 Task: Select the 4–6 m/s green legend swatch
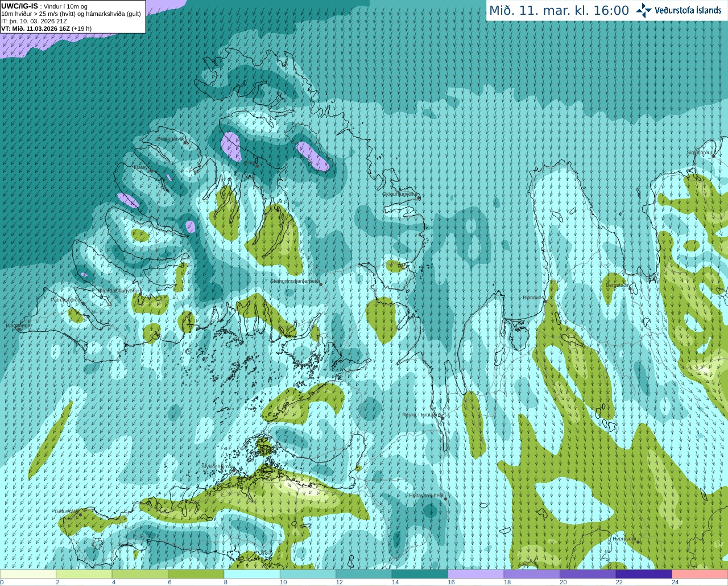140,574
